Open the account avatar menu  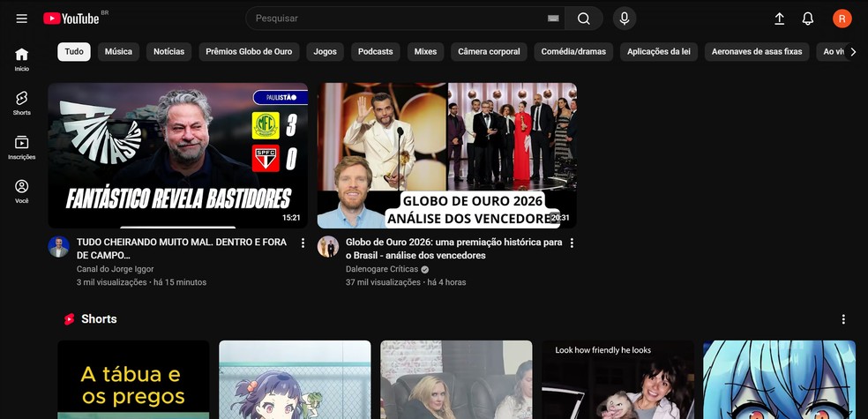point(842,19)
